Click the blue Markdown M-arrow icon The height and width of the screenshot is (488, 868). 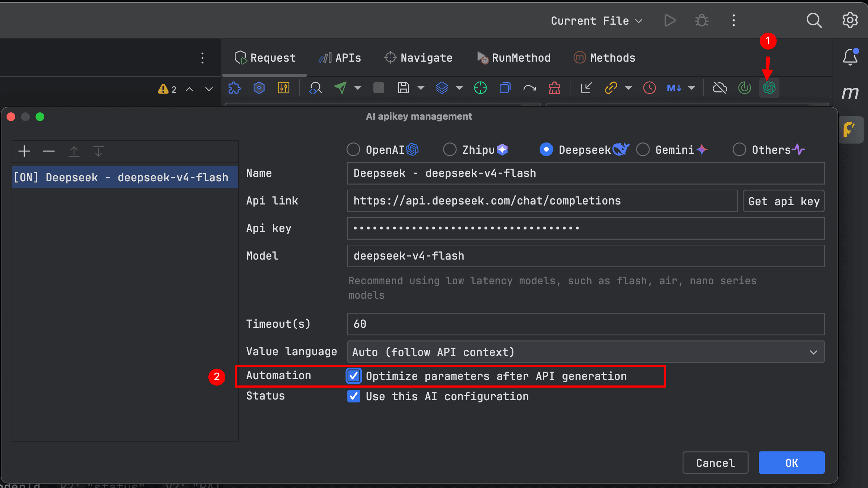674,88
